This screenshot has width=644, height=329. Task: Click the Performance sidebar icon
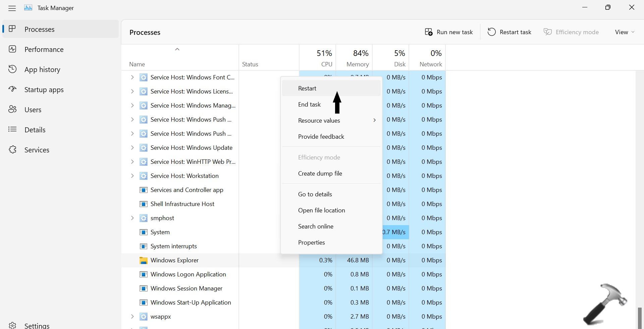click(12, 49)
